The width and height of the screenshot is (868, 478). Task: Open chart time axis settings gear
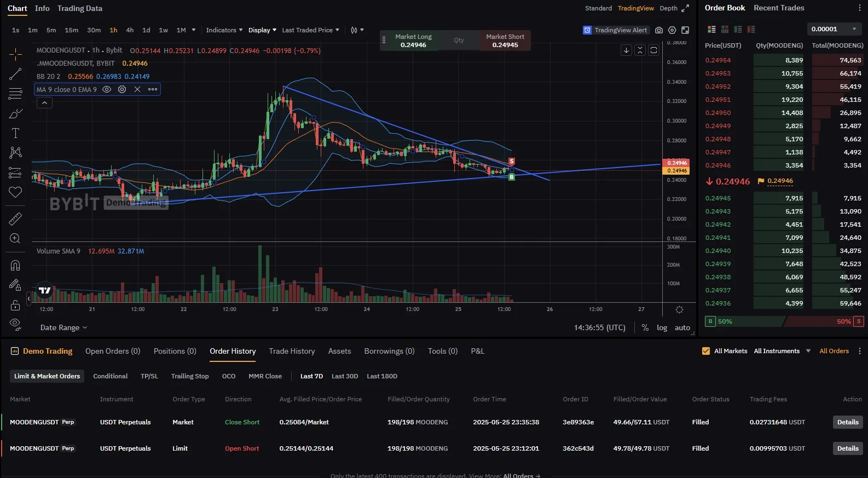point(679,309)
